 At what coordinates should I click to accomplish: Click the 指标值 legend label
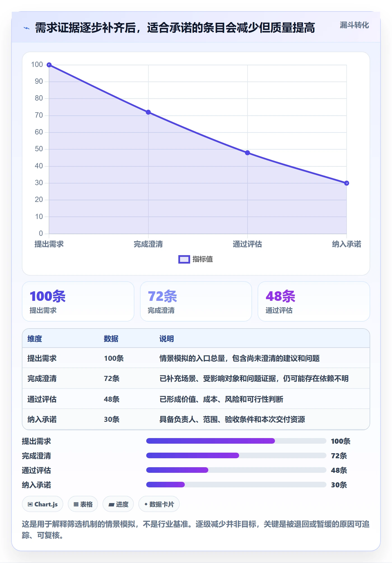202,259
